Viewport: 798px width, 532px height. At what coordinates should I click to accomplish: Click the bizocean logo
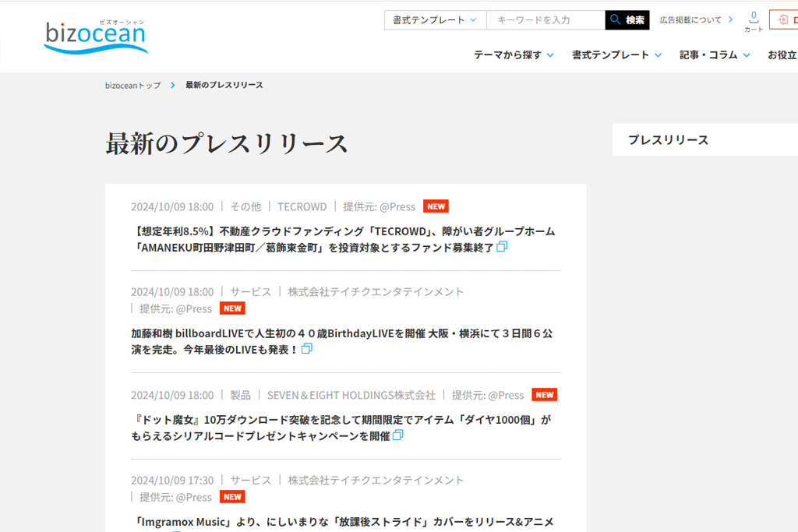tap(96, 37)
